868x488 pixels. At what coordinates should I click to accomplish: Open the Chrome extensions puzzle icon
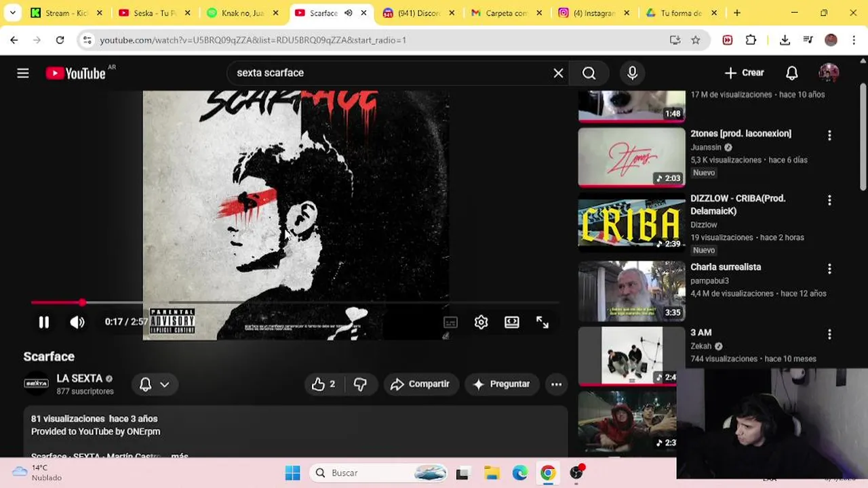click(751, 40)
